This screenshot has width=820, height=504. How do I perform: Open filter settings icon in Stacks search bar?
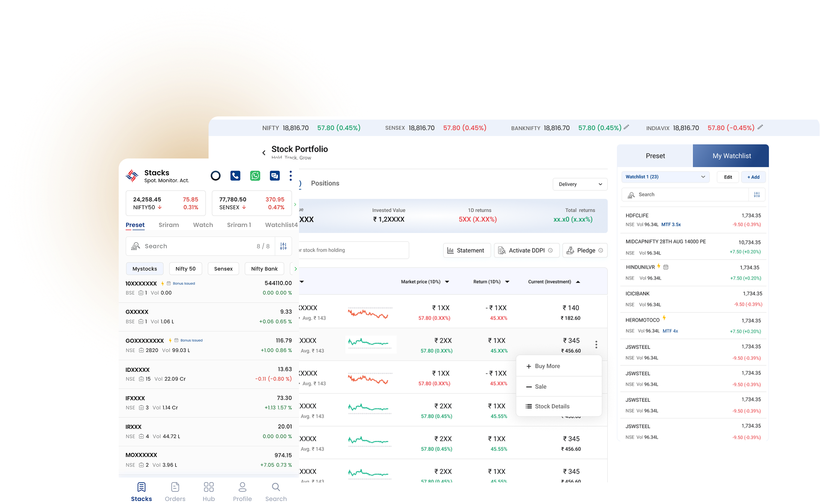pyautogui.click(x=283, y=246)
